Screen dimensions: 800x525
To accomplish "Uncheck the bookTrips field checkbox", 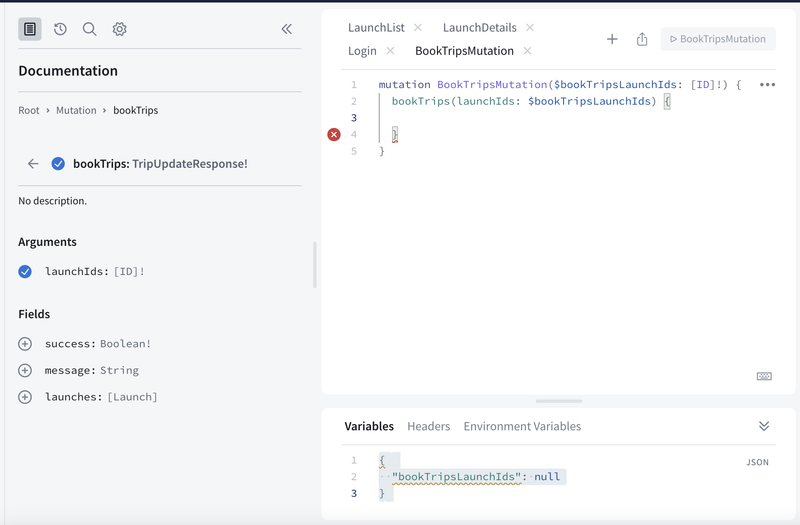I will click(58, 164).
